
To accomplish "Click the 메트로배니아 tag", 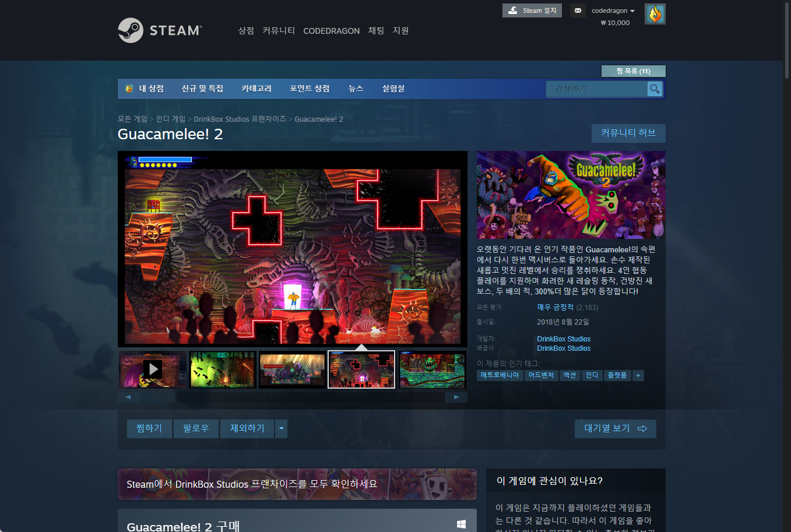I will pos(500,375).
